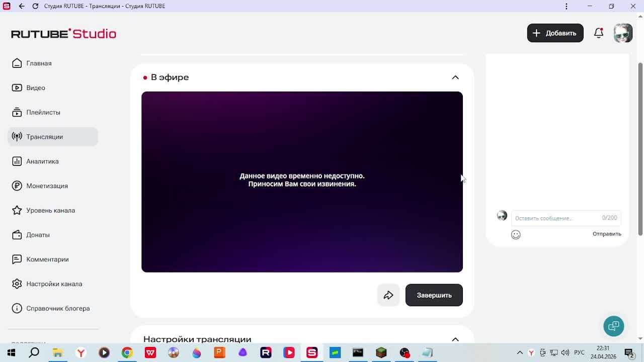Click the RUTUBE Studio logo
This screenshot has width=644, height=362.
64,34
